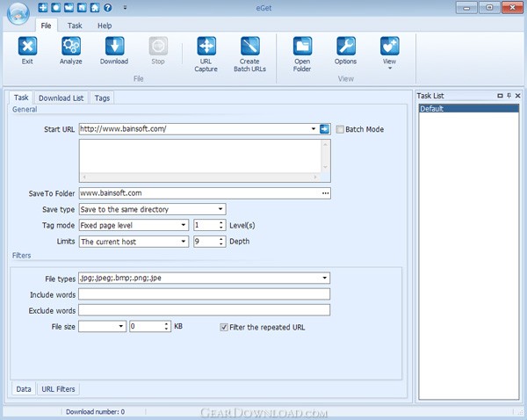Image resolution: width=527 pixels, height=420 pixels.
Task: Click the Include words input field
Action: click(204, 294)
